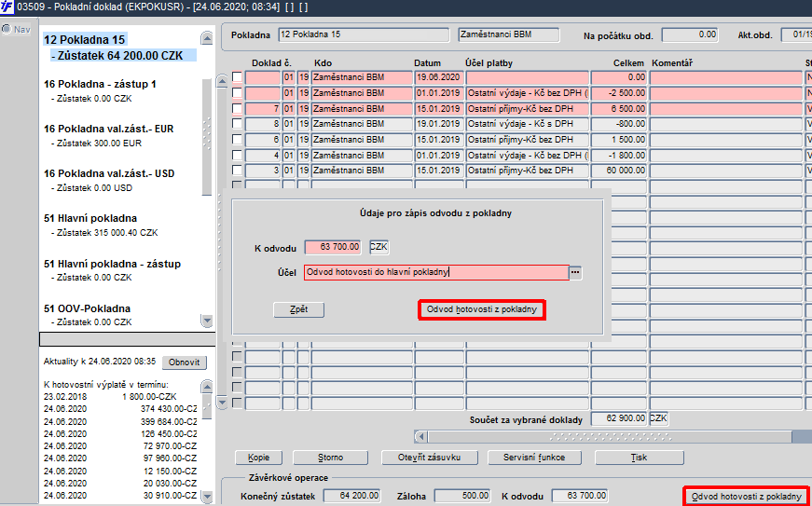Click the Na počátku obd. field
The image size is (812, 506).
click(x=690, y=34)
